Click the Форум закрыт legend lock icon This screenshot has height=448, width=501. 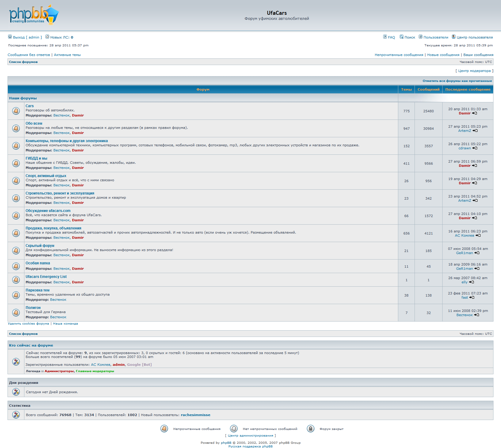point(311,428)
